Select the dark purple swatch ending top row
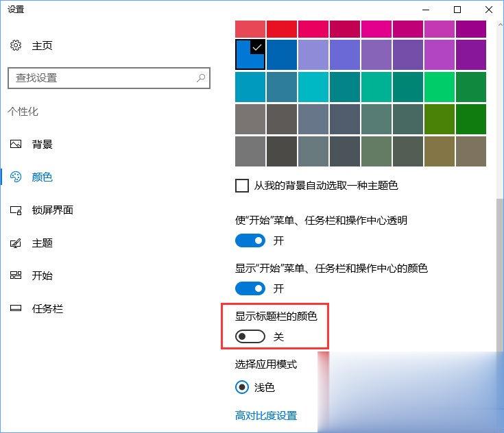This screenshot has width=504, height=433. point(471,29)
